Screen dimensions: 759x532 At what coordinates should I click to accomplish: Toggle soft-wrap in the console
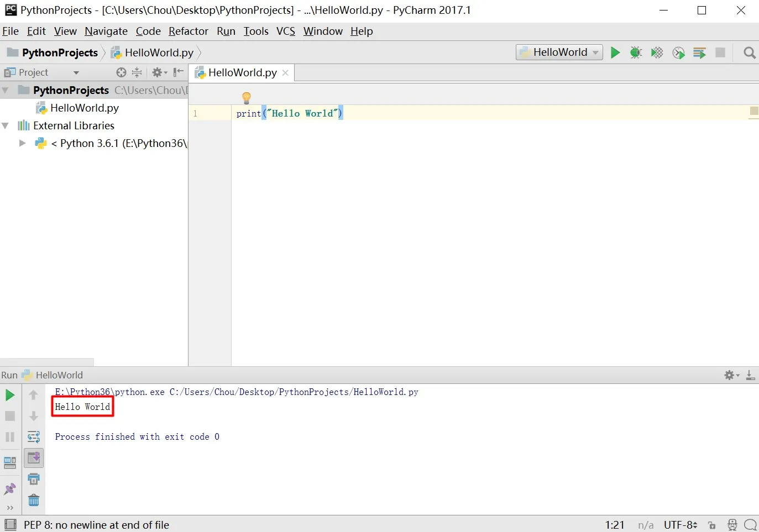click(34, 437)
